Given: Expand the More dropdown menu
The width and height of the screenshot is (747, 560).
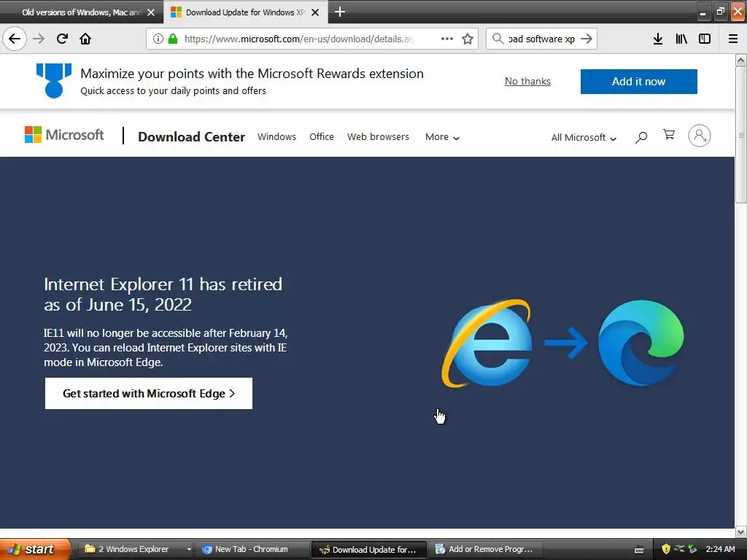Looking at the screenshot, I should pos(442,137).
